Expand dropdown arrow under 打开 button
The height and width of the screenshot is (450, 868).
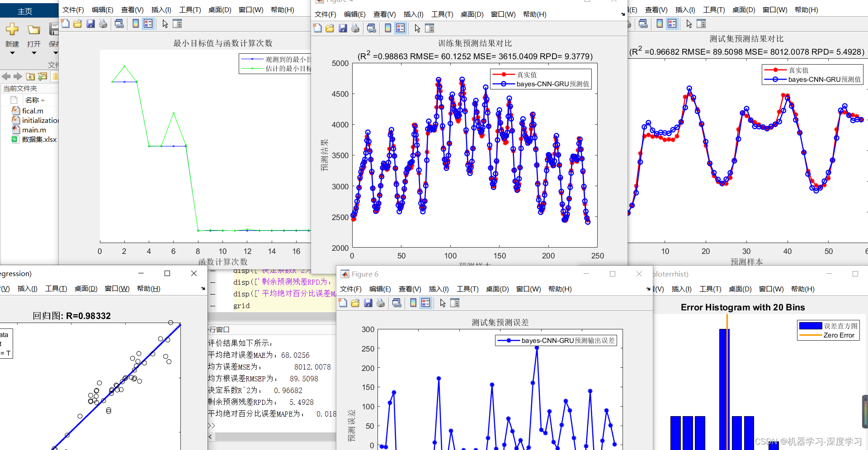34,53
